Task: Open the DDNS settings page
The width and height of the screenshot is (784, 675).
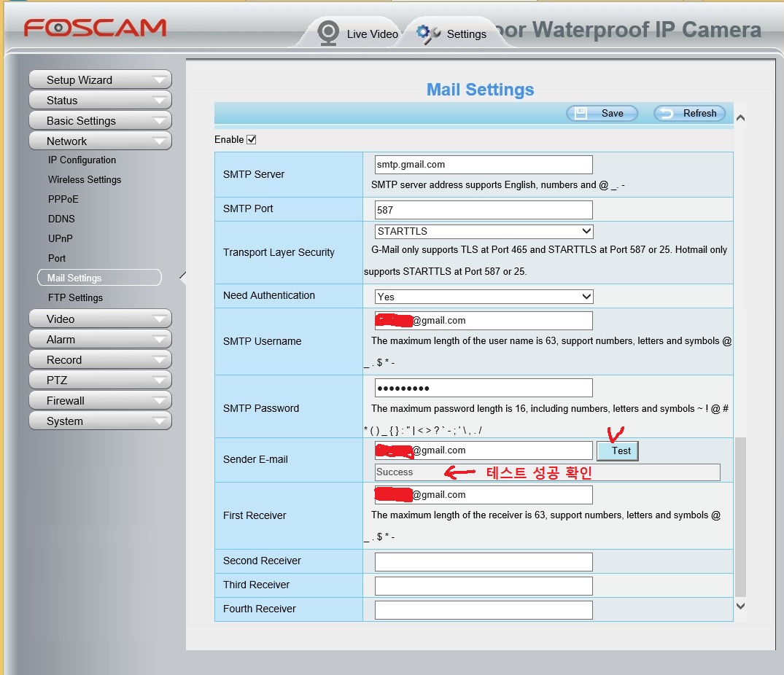Action: tap(61, 219)
